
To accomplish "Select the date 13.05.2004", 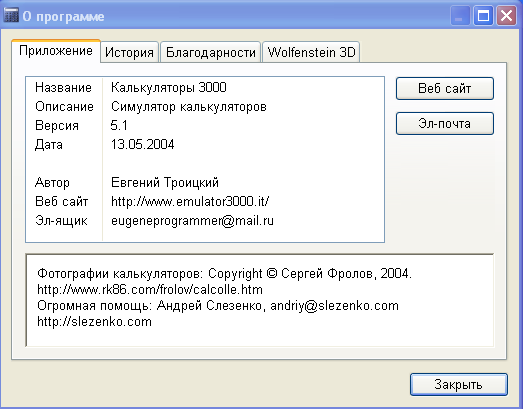I will point(142,144).
